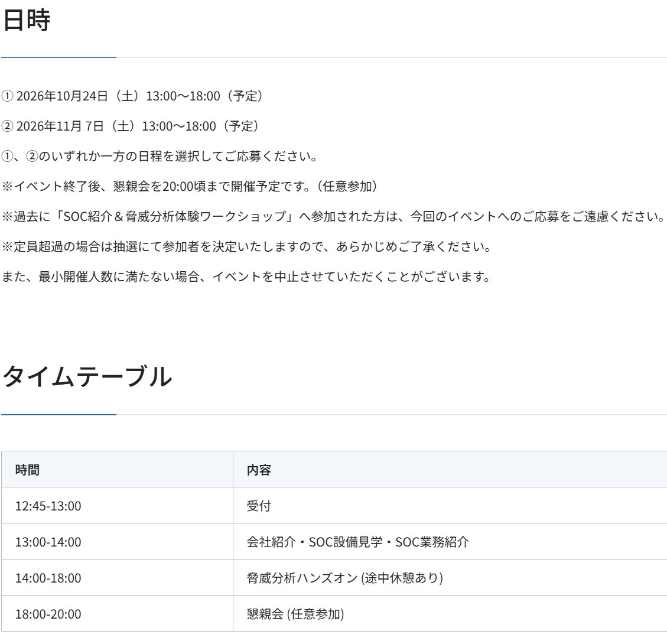Click the 時間 column header
This screenshot has height=644, width=667.
click(x=117, y=470)
